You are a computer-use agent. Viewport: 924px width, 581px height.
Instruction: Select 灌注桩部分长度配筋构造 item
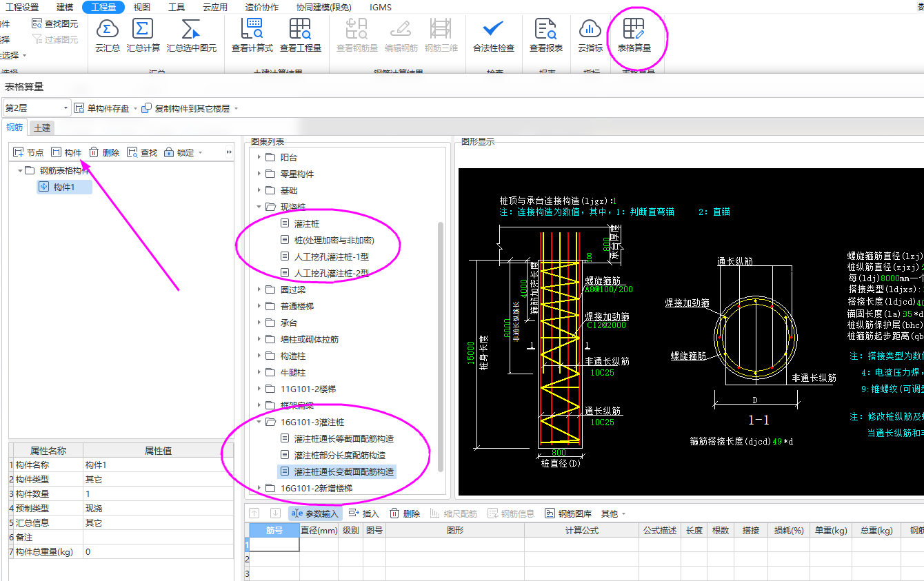pos(340,455)
